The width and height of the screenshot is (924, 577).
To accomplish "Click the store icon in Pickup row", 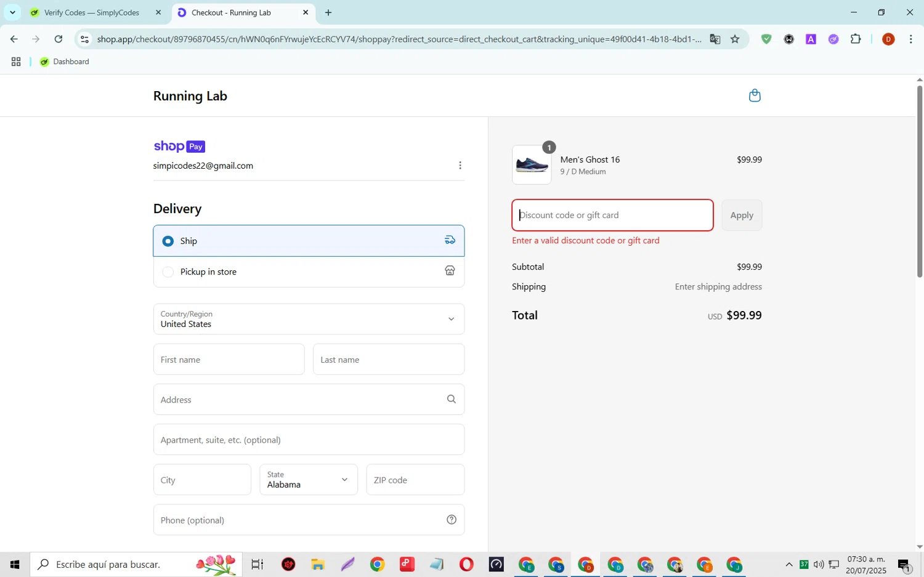I will [450, 271].
